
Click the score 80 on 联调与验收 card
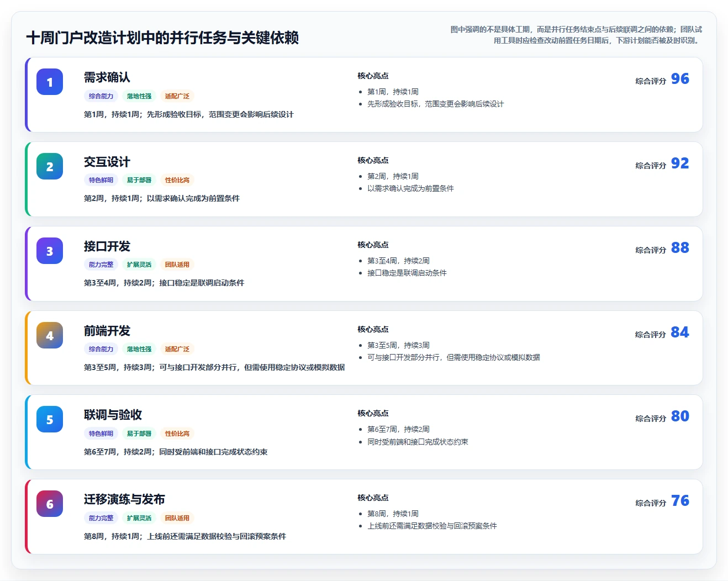[x=680, y=416]
